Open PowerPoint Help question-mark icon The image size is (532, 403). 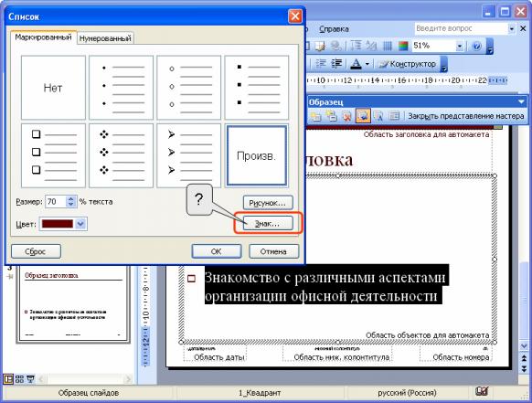(x=476, y=46)
